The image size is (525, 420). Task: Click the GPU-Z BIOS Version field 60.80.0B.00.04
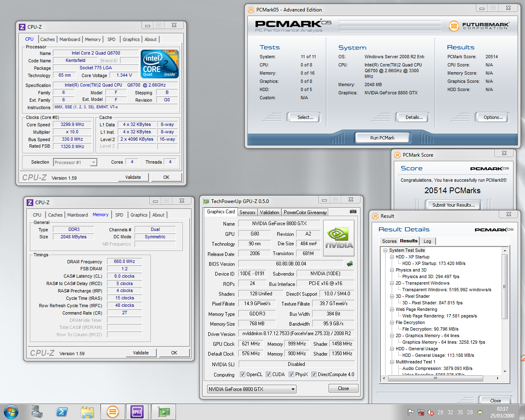tap(291, 264)
